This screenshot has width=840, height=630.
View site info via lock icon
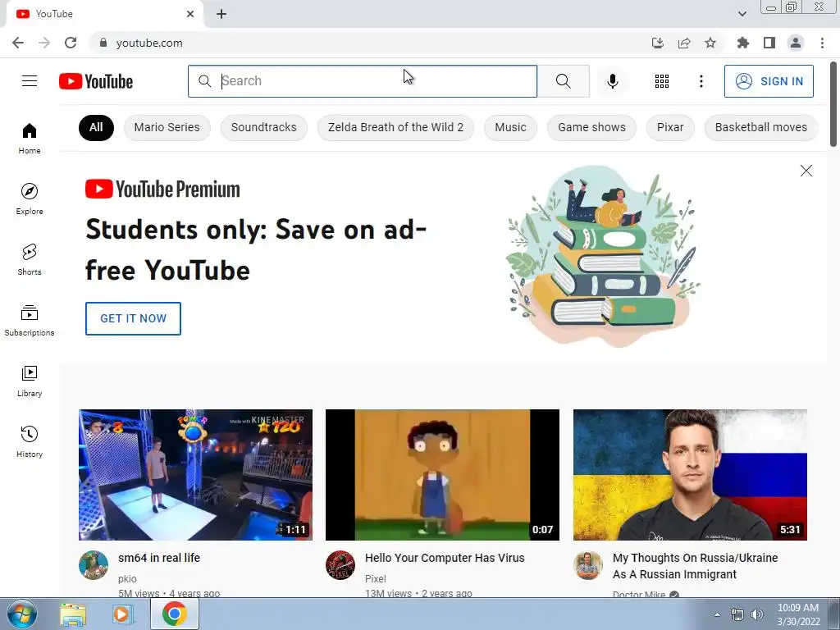pyautogui.click(x=103, y=43)
